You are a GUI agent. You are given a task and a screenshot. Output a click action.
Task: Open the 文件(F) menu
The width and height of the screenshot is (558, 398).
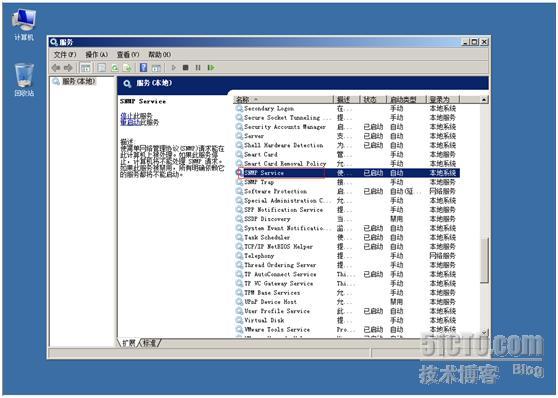point(65,54)
